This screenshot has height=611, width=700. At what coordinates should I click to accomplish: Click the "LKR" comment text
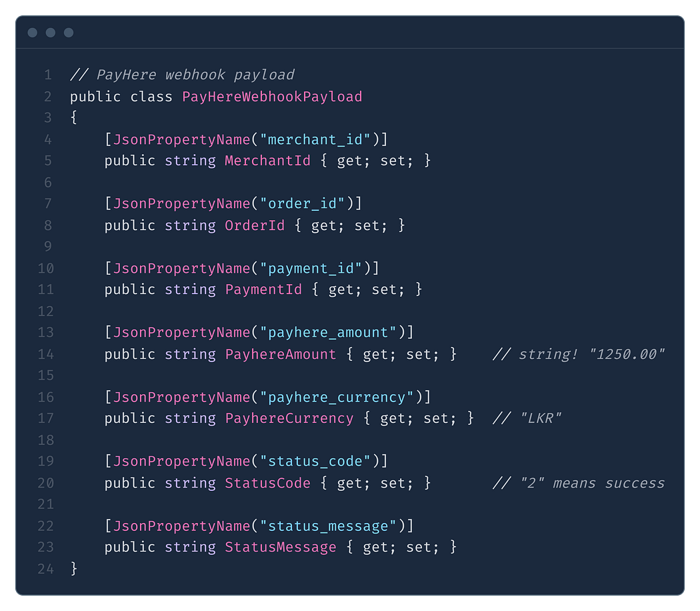point(527,418)
